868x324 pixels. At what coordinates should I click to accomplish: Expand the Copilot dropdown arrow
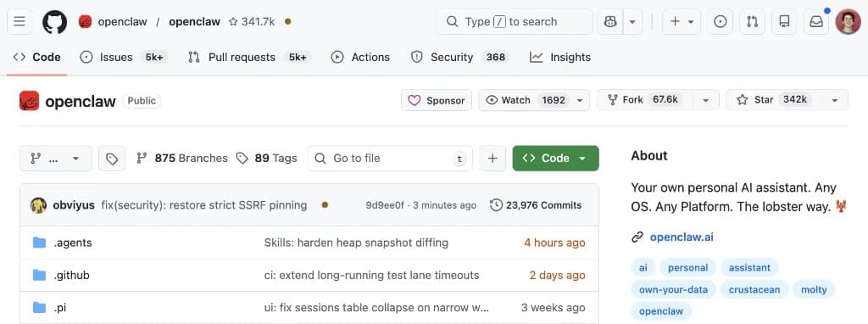632,21
